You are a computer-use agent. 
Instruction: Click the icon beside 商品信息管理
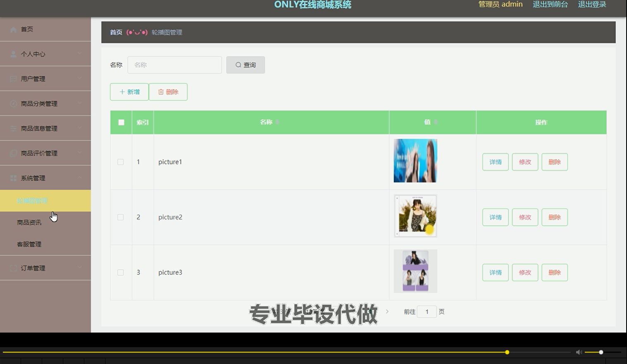click(13, 129)
